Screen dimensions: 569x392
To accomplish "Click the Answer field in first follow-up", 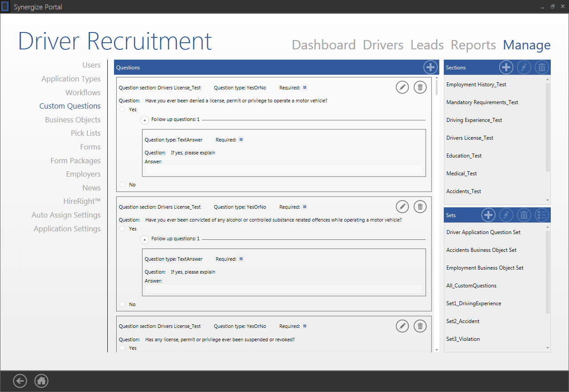I will click(284, 169).
